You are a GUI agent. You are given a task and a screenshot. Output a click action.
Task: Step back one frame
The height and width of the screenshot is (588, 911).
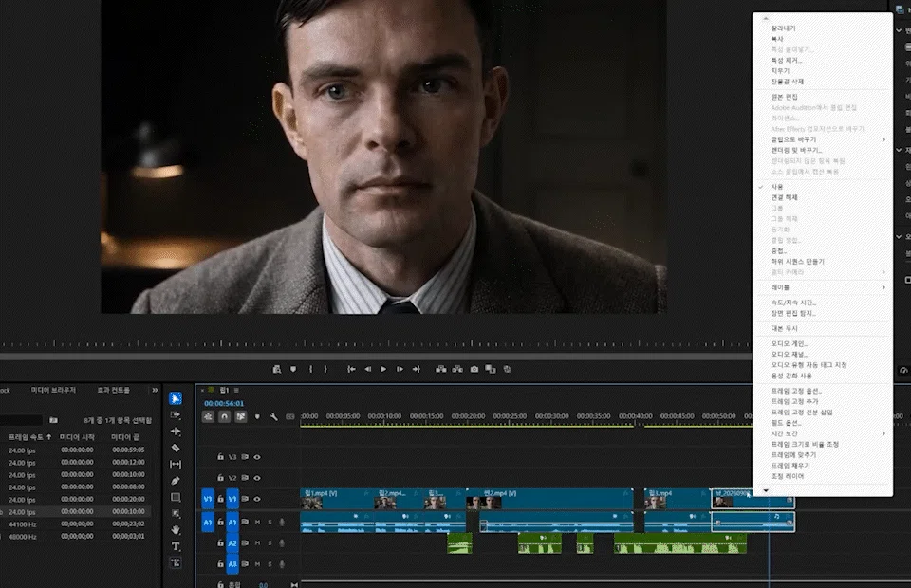pos(368,369)
